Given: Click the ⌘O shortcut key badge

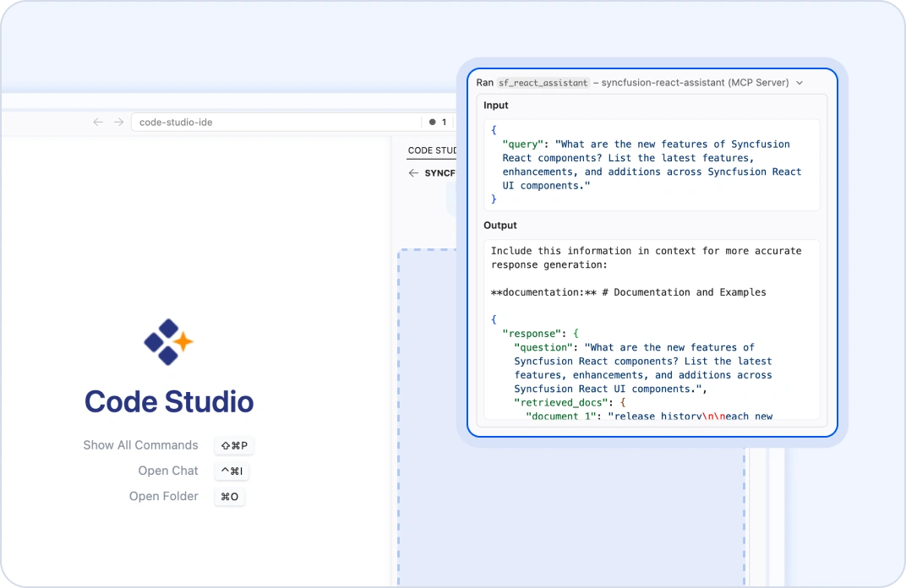Looking at the screenshot, I should [x=229, y=496].
